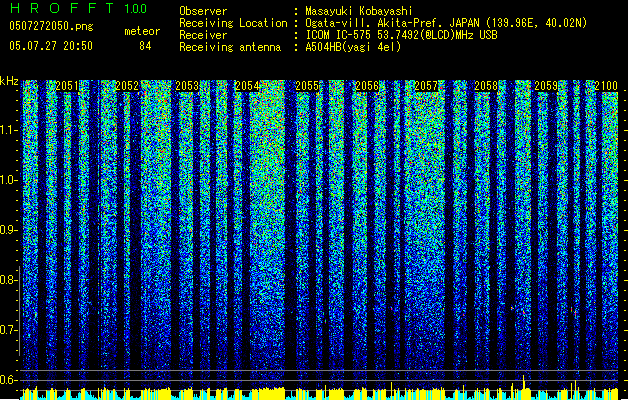This screenshot has width=629, height=400.
Task: Click the 2054 time marker
Action: tap(247, 86)
